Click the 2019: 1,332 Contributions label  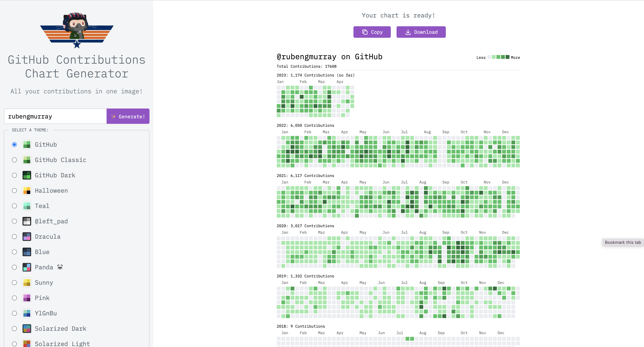pyautogui.click(x=305, y=276)
